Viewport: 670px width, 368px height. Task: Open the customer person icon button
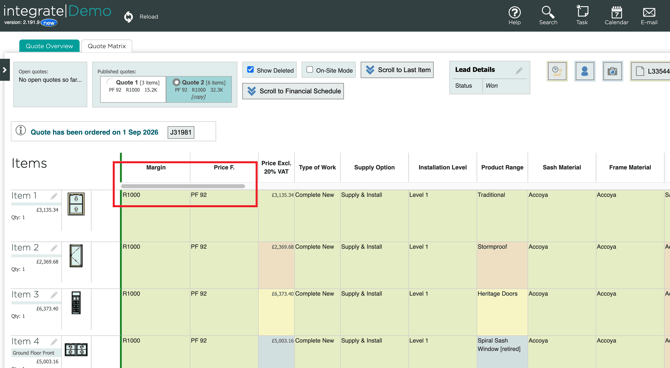coord(585,71)
